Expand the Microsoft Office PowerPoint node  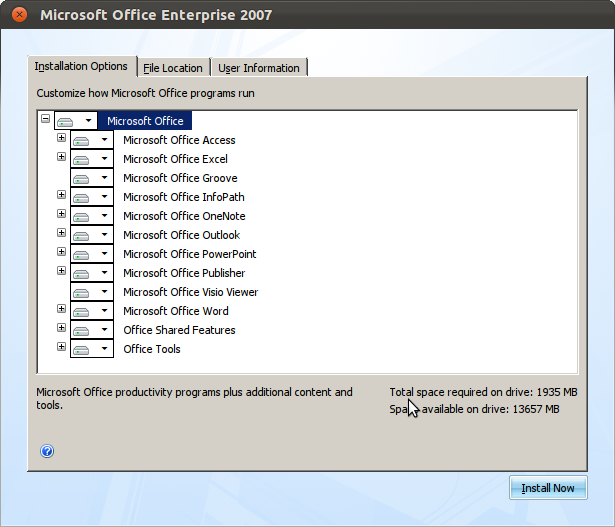click(x=61, y=251)
